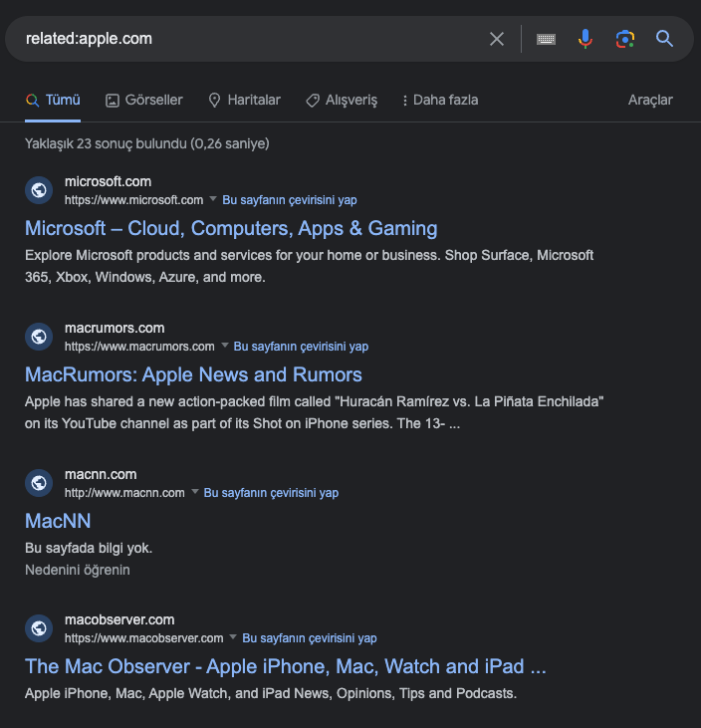Switch to the Haritalar tab
The image size is (701, 728).
pyautogui.click(x=245, y=100)
